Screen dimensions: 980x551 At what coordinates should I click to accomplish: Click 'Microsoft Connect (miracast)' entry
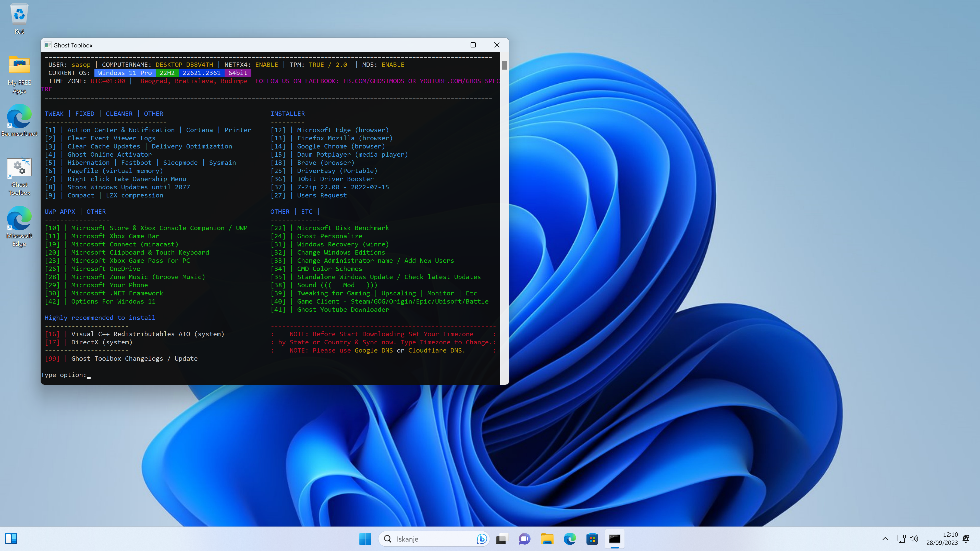pyautogui.click(x=125, y=244)
